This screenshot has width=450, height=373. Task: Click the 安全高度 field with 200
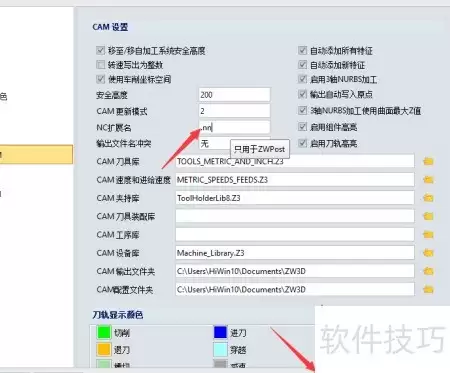(x=235, y=95)
